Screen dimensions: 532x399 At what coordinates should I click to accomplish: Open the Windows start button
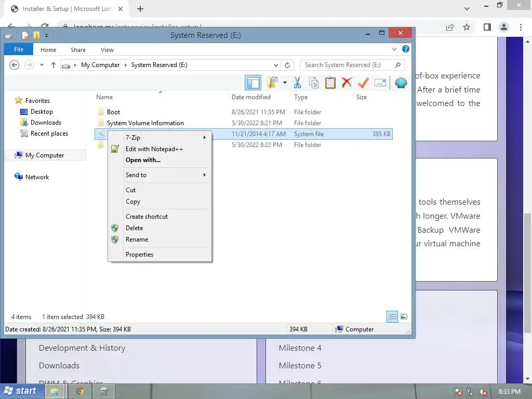coord(21,391)
